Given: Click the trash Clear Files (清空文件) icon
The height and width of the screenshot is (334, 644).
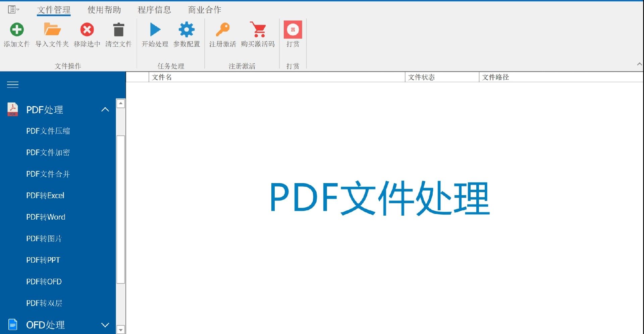Looking at the screenshot, I should [119, 30].
